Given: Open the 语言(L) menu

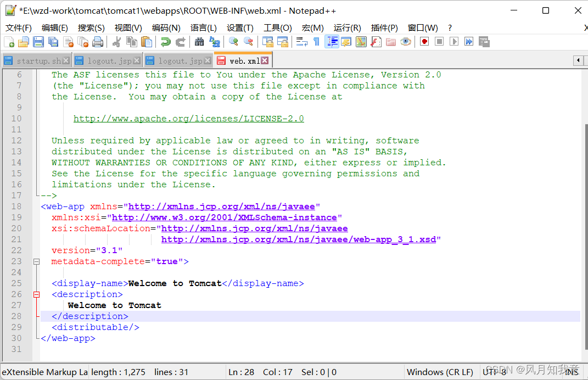Looking at the screenshot, I should pyautogui.click(x=204, y=28).
